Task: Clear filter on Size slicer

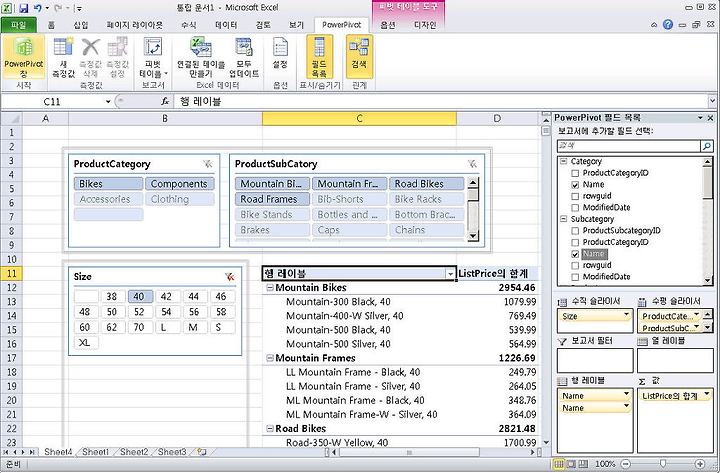Action: pos(230,276)
